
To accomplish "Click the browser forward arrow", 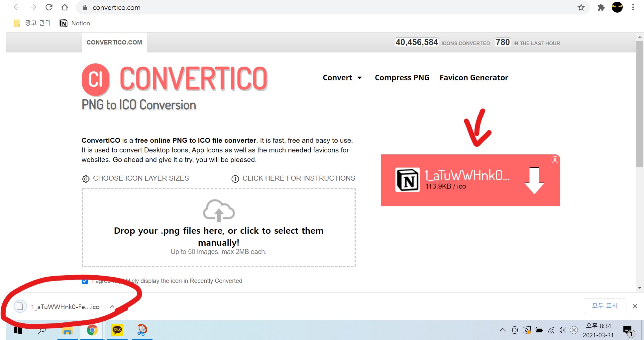I will 33,7.
